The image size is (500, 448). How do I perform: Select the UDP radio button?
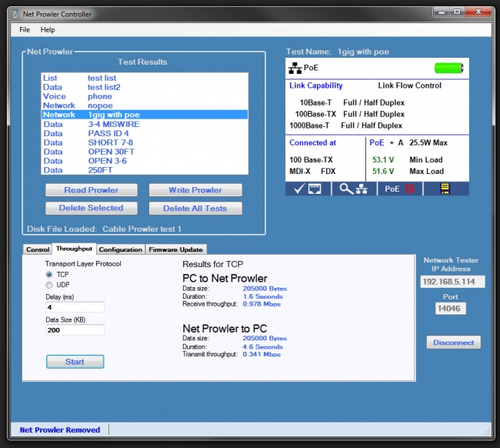50,285
